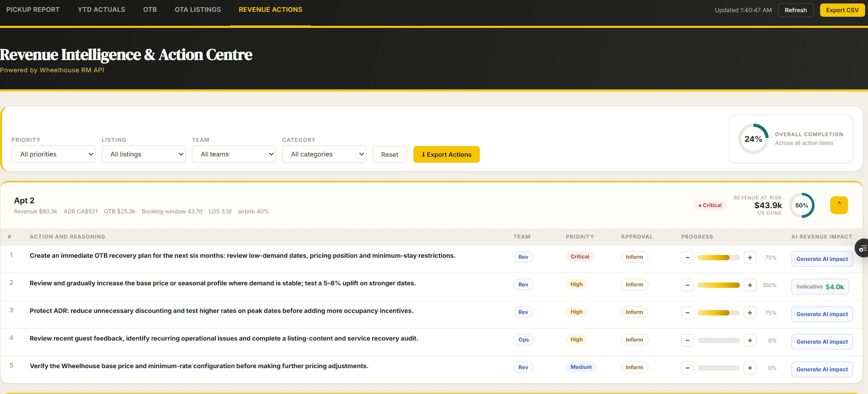Viewport: 868px width, 394px height.
Task: Click the Apt 2 listing title
Action: coord(24,200)
